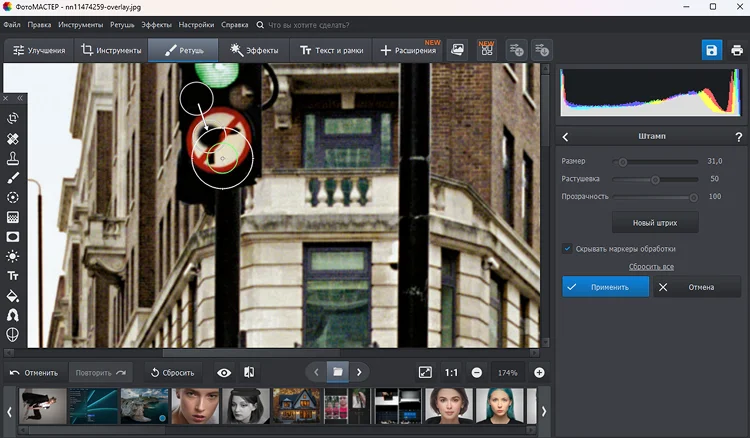Open the Инструменты menu
Image resolution: width=750 pixels, height=438 pixels.
(80, 25)
